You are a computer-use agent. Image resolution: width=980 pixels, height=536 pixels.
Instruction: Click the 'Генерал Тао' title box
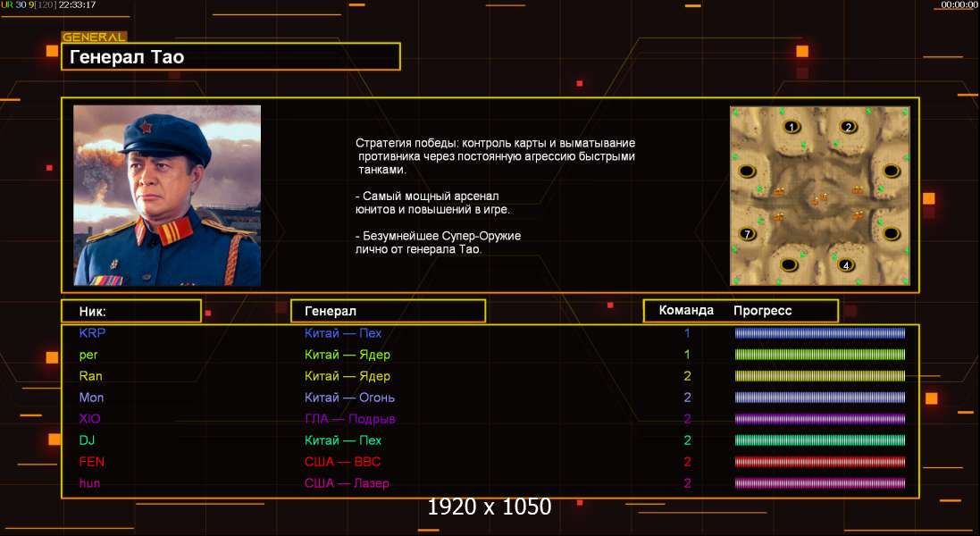230,57
